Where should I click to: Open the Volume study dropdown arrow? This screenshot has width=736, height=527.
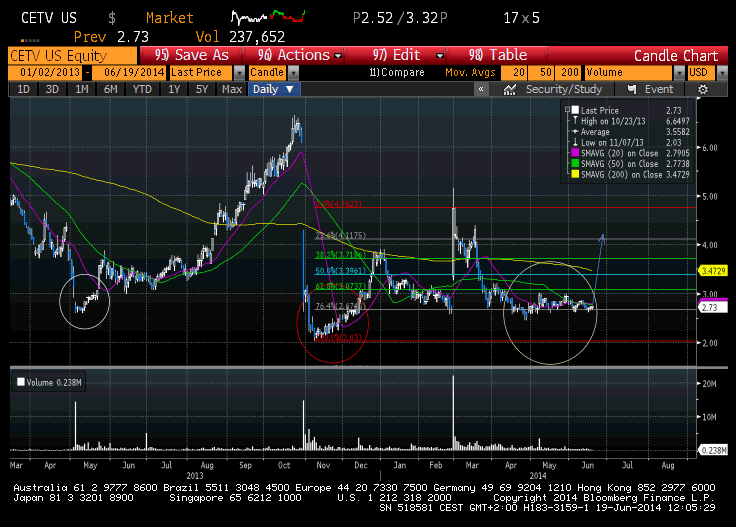(x=679, y=73)
